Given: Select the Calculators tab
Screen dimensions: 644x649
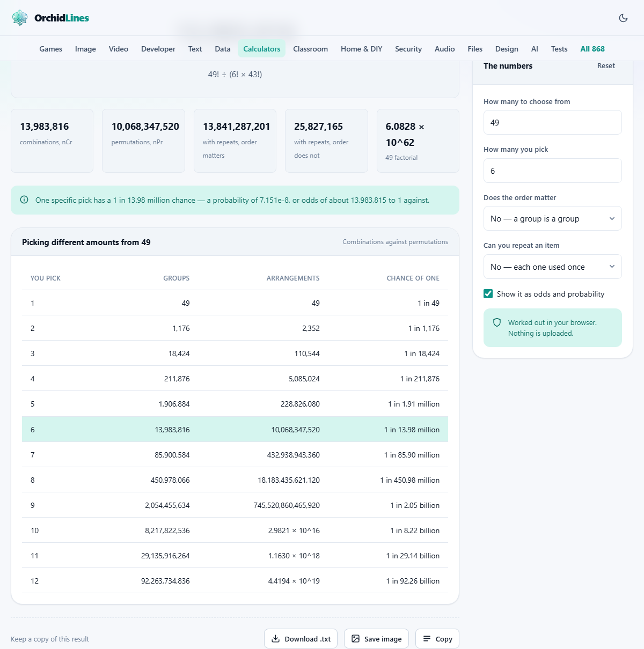Looking at the screenshot, I should pyautogui.click(x=262, y=49).
